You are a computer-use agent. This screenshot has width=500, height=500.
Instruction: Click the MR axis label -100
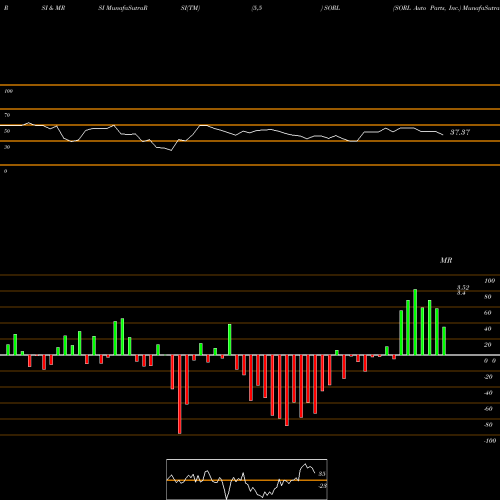(490, 441)
